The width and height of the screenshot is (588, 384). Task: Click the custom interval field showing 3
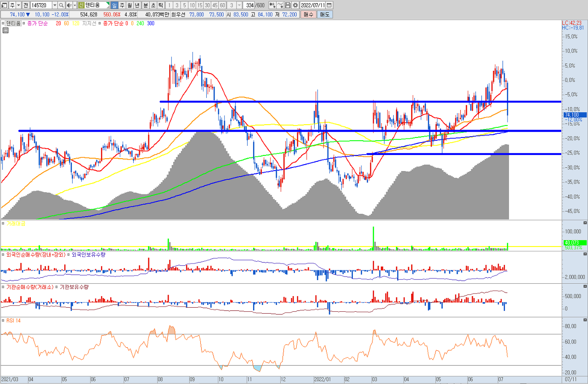pyautogui.click(x=232, y=5)
